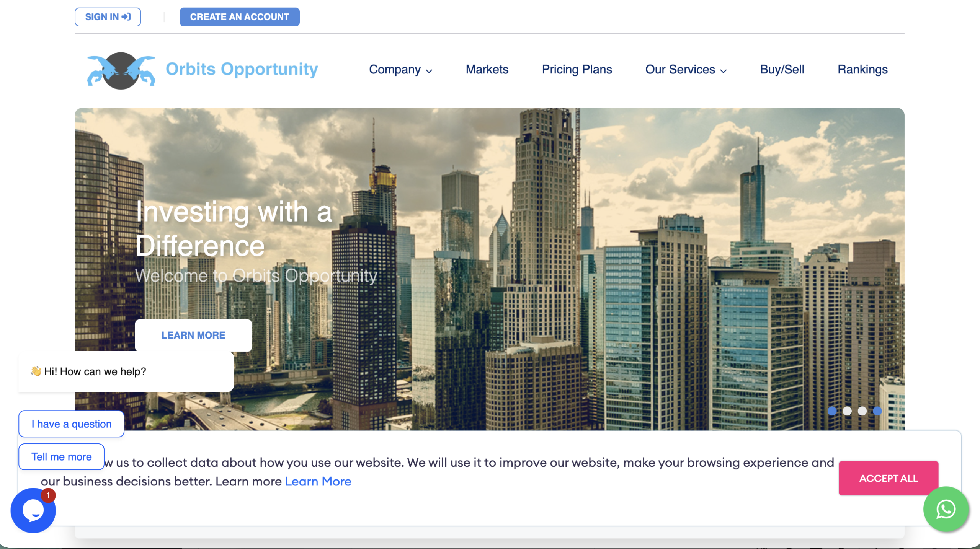Follow the cookie notice Learn More link
This screenshot has height=549, width=980.
pyautogui.click(x=318, y=481)
